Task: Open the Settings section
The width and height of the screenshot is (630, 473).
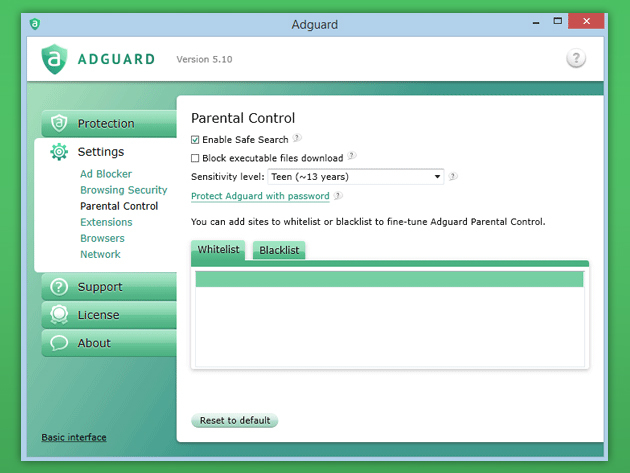Action: pyautogui.click(x=101, y=152)
